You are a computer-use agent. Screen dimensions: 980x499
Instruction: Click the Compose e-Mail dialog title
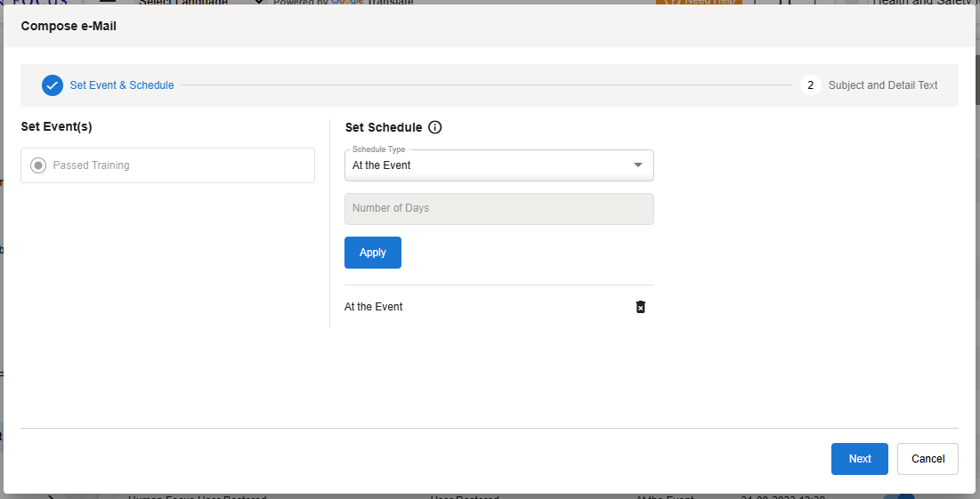click(69, 26)
